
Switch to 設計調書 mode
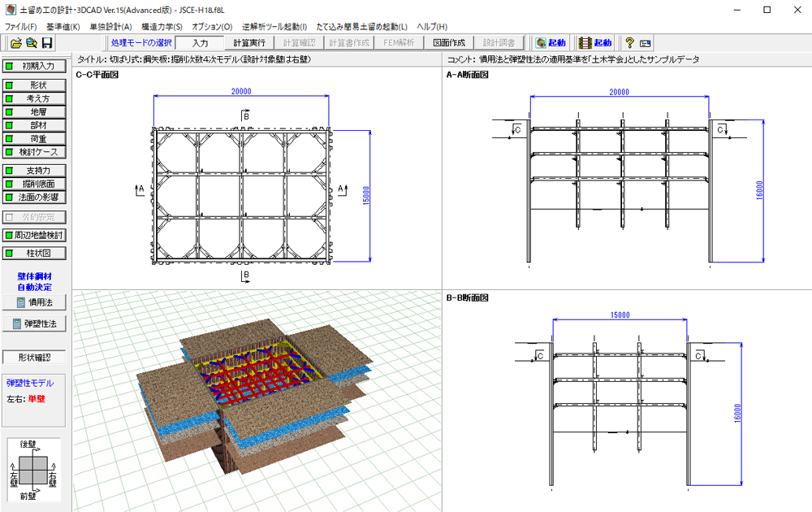coord(499,43)
